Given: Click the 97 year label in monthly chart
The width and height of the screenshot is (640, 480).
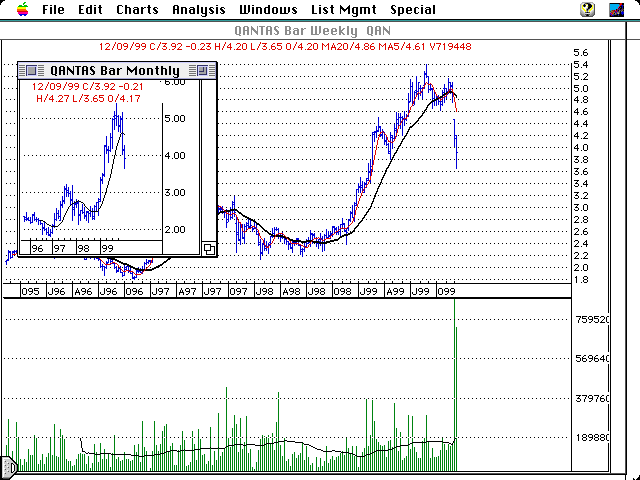Looking at the screenshot, I should point(60,248).
